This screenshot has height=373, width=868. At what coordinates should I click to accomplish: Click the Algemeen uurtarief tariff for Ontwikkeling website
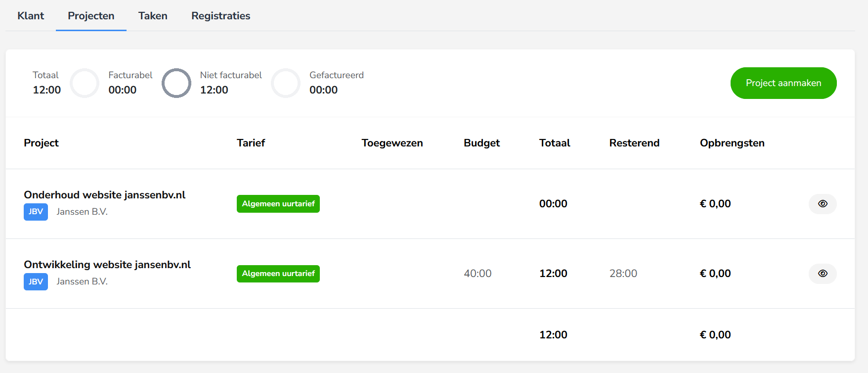tap(278, 273)
